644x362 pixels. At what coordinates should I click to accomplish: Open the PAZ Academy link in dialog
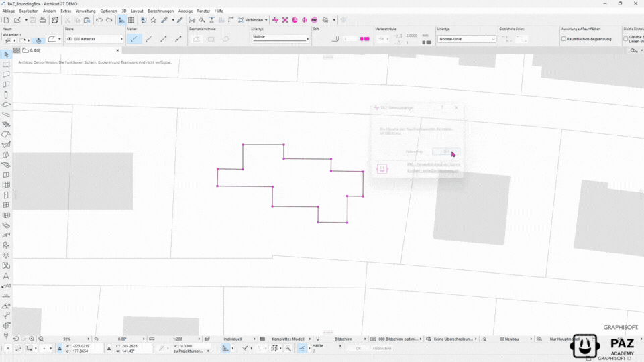click(433, 165)
